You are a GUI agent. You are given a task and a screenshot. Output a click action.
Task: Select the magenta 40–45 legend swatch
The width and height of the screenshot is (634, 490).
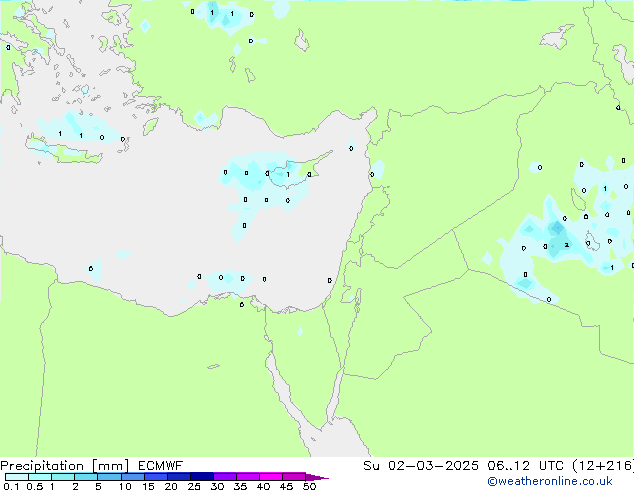271,477
